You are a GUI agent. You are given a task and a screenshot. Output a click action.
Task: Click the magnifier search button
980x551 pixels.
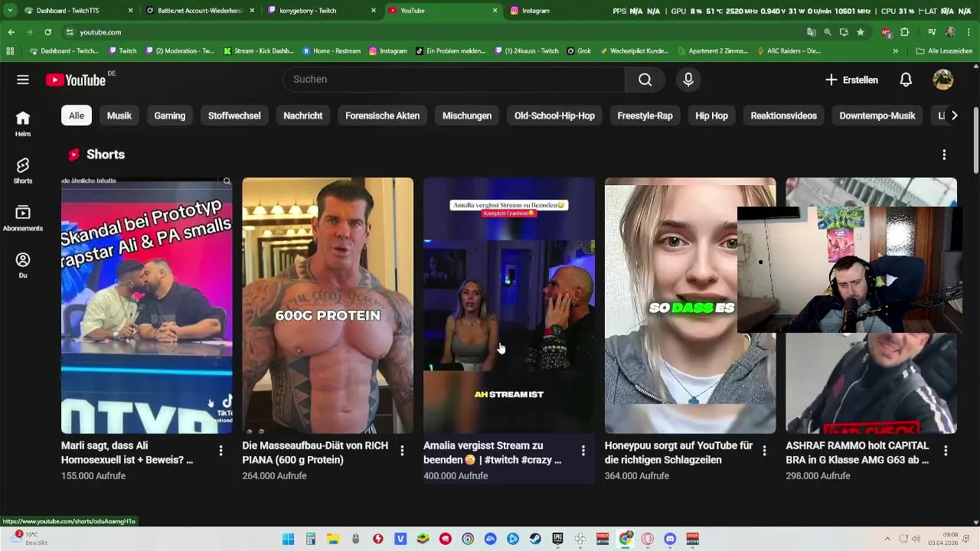point(645,80)
